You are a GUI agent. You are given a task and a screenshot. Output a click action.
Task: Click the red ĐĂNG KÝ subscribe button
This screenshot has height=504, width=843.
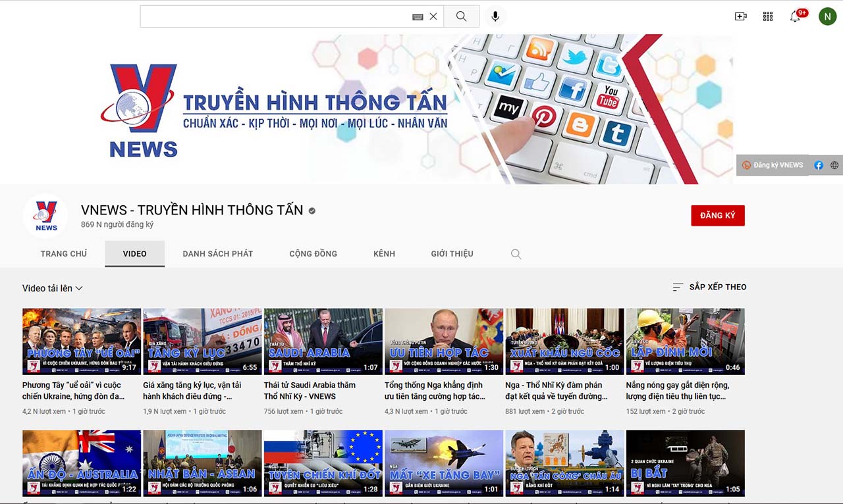(717, 216)
